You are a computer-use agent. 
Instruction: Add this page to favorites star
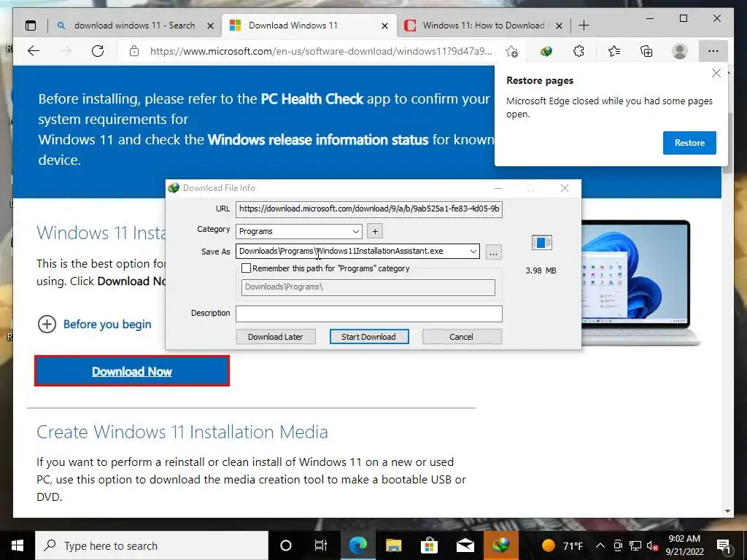[511, 52]
